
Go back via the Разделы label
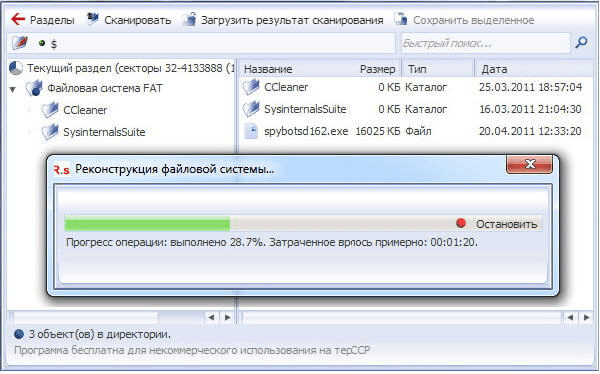(x=52, y=20)
